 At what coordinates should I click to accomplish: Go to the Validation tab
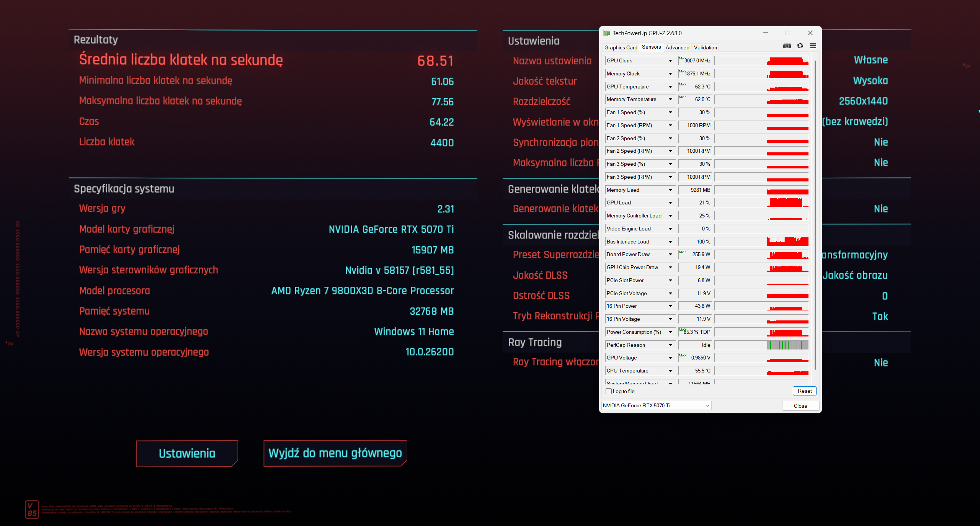705,47
